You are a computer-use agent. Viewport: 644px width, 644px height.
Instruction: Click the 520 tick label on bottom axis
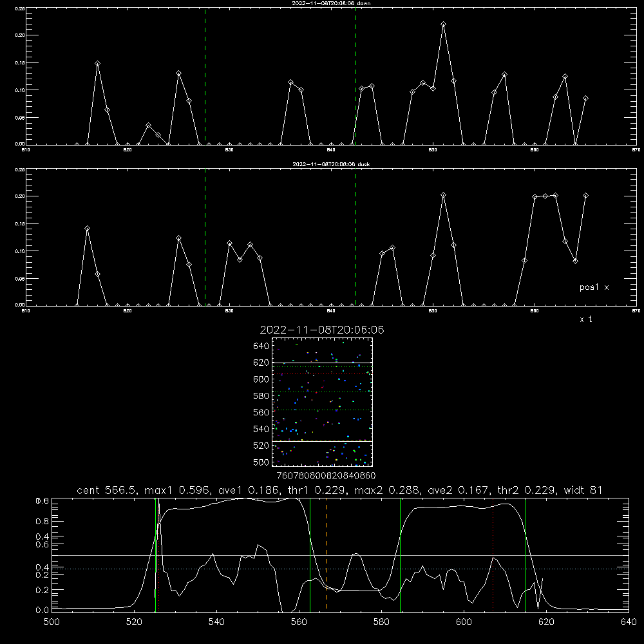point(134,622)
